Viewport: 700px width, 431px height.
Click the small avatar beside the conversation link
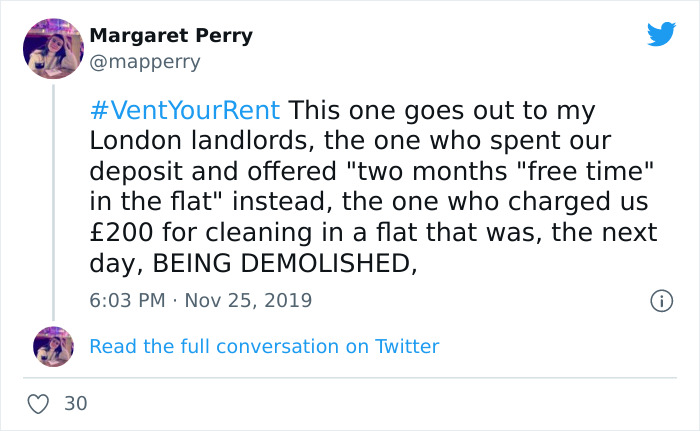click(x=53, y=346)
